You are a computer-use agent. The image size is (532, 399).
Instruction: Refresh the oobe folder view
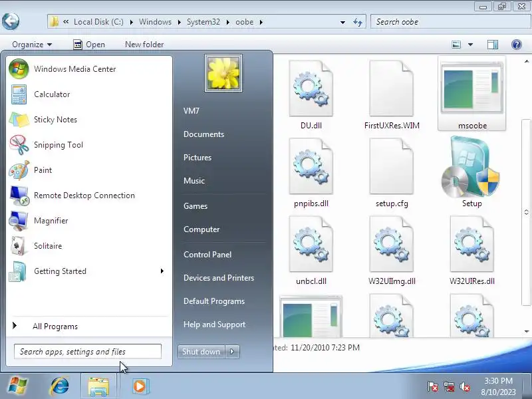pos(357,22)
